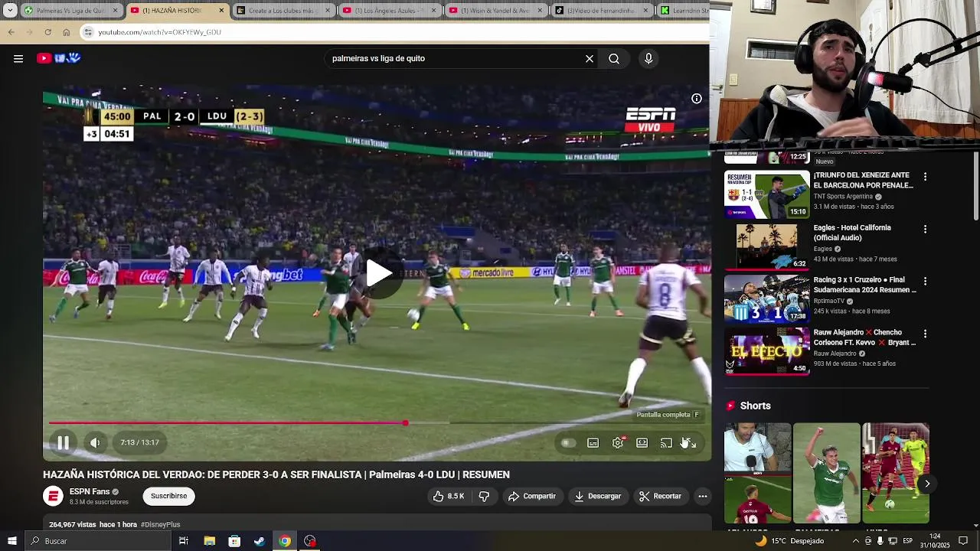
Task: Switch to theater mode in player
Action: pos(642,442)
